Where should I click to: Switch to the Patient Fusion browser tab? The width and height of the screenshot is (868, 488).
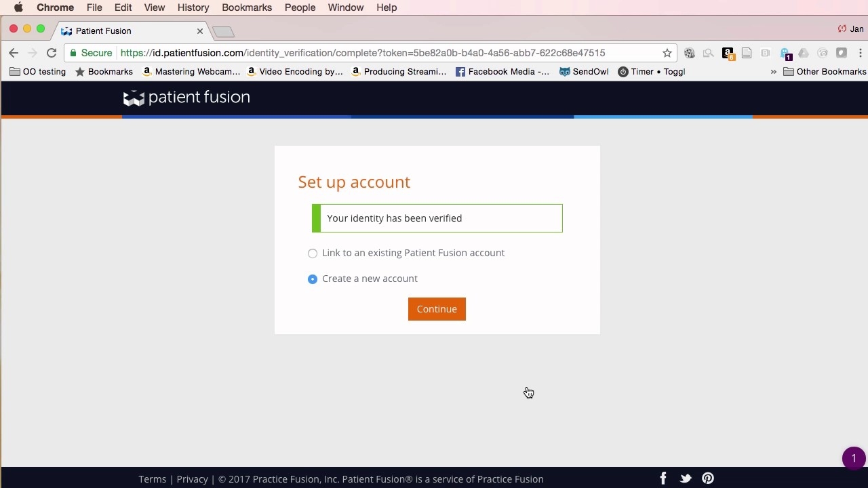pos(122,30)
